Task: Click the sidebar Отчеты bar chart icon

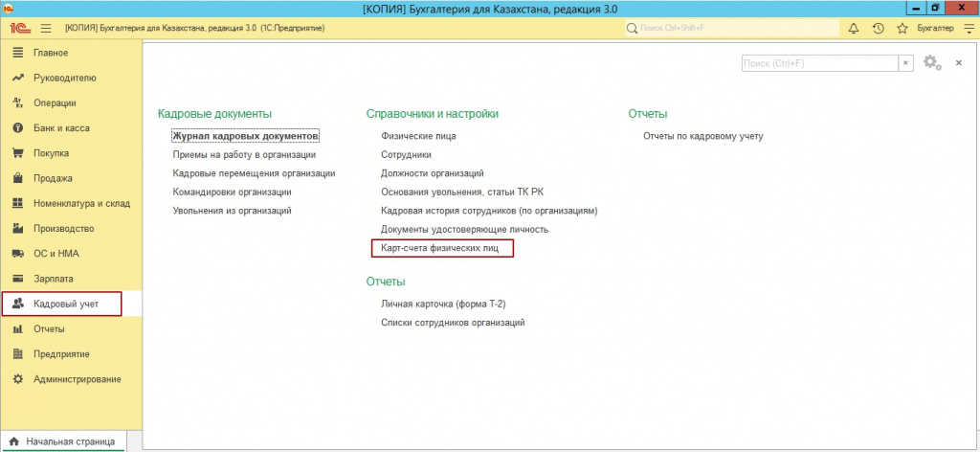Action: click(17, 328)
